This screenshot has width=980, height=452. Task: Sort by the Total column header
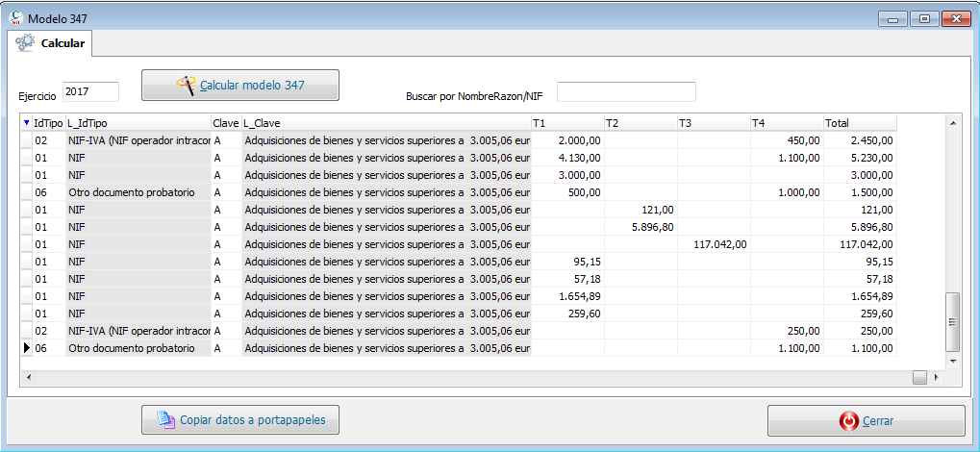pos(859,123)
